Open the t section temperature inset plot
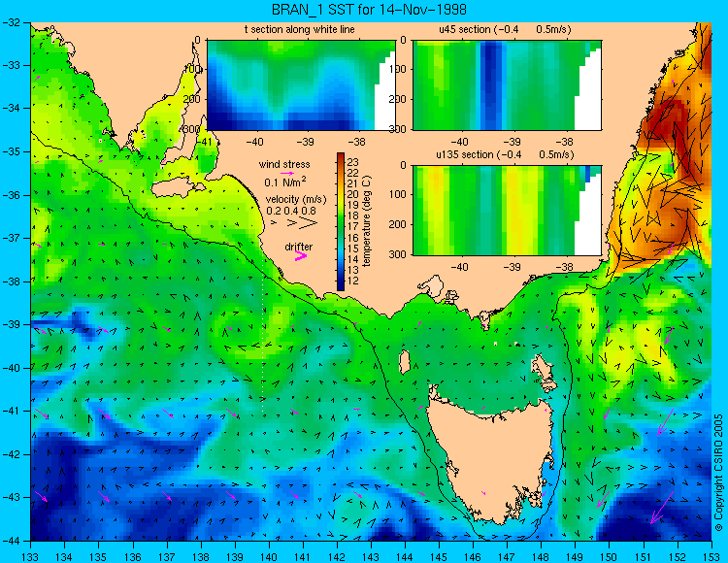Image resolution: width=728 pixels, height=563 pixels. pos(301,85)
